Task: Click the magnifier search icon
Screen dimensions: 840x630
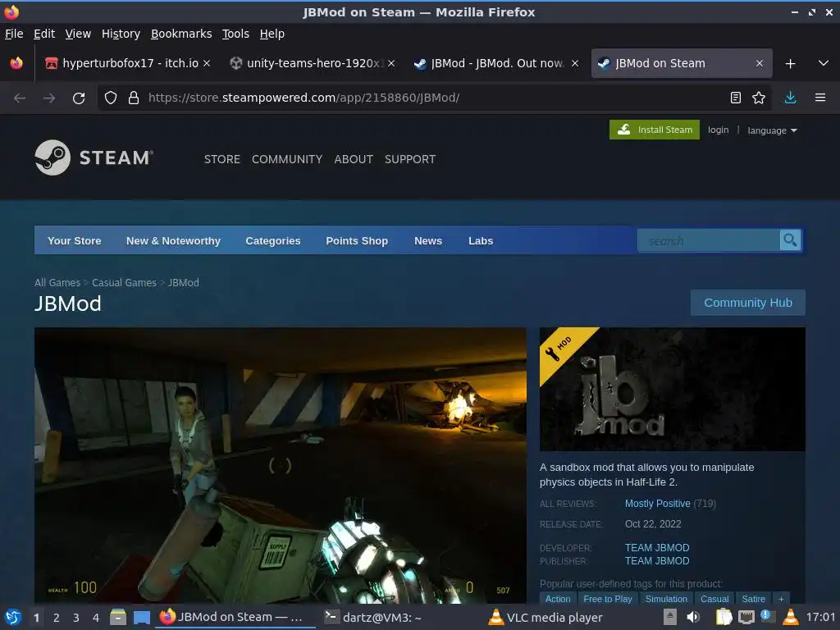Action: (x=790, y=240)
